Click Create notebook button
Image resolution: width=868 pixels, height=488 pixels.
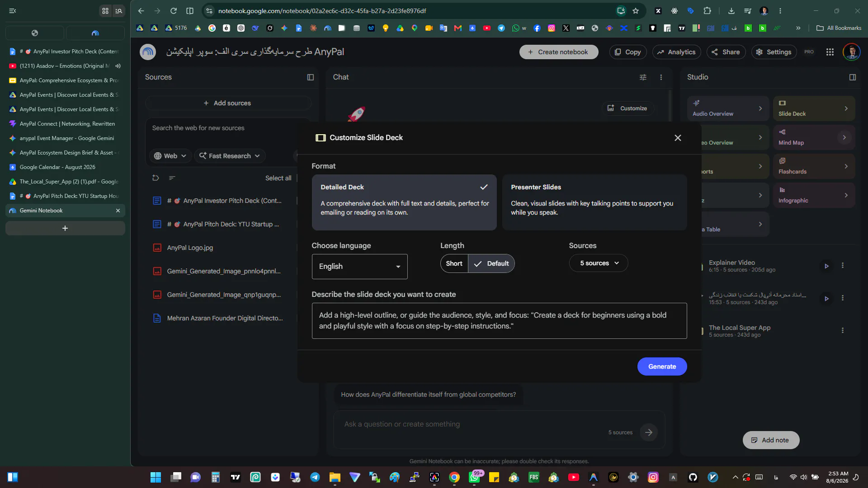tap(559, 52)
